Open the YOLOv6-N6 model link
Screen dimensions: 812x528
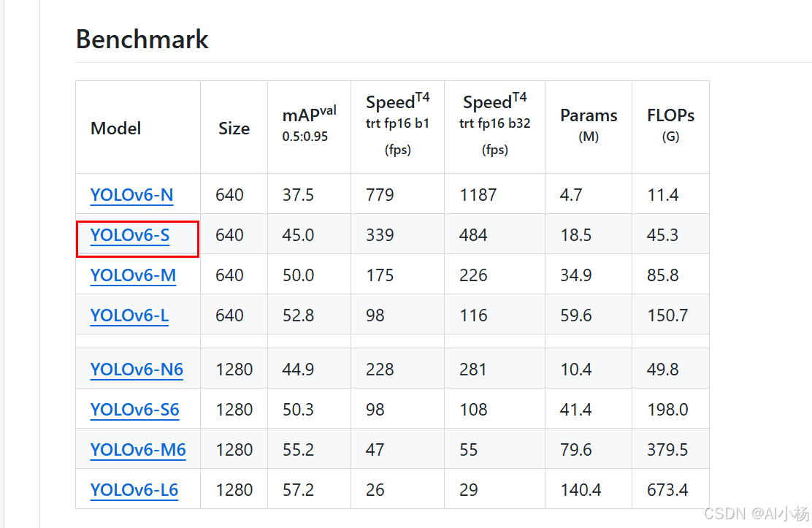coord(137,370)
